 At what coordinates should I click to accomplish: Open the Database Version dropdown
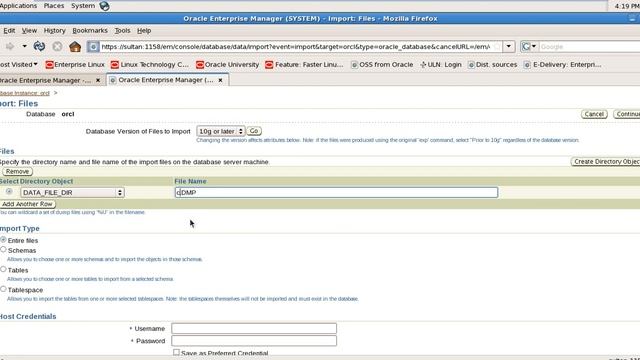[220, 131]
